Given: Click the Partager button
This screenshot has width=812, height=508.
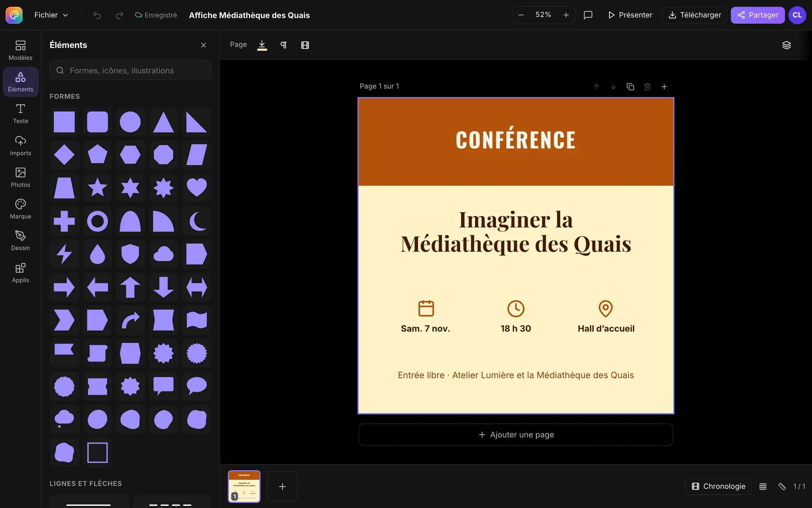Looking at the screenshot, I should point(758,15).
